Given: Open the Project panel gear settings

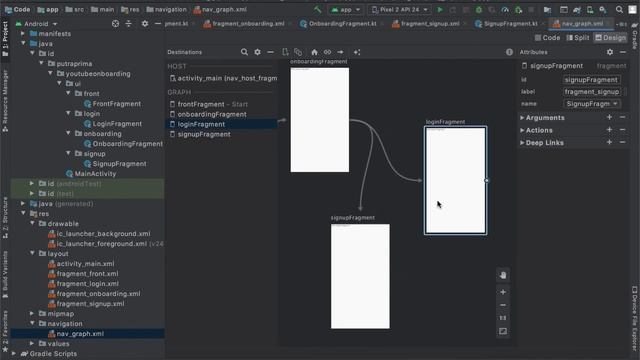Looking at the screenshot, I should click(x=145, y=24).
